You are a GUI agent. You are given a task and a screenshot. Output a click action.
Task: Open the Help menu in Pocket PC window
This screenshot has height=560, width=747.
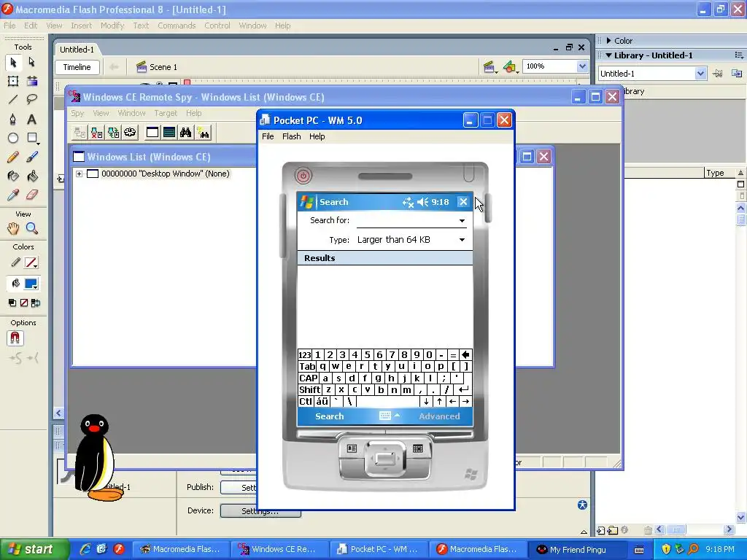click(x=317, y=136)
